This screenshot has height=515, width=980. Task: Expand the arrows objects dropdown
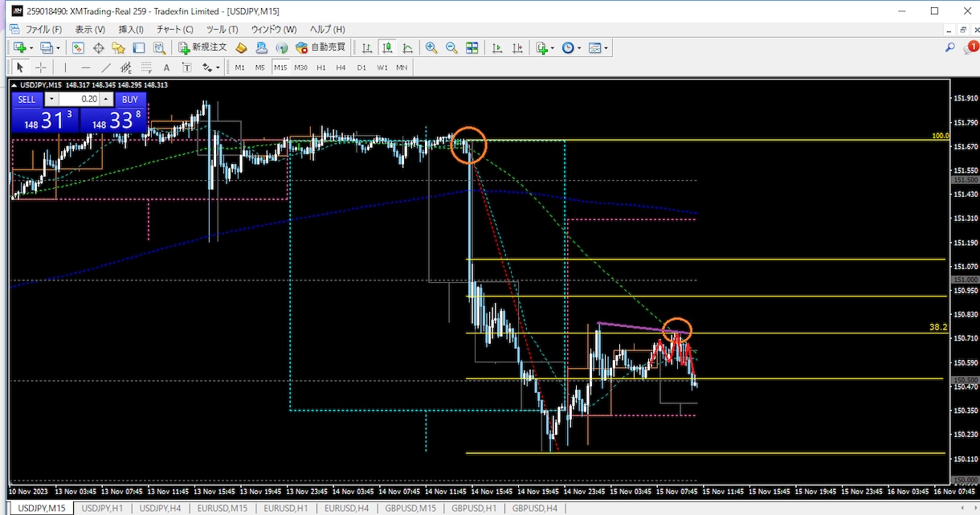(x=218, y=67)
